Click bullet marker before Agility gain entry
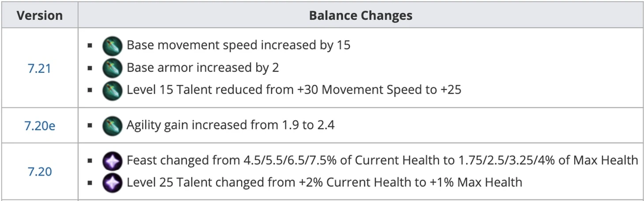The width and height of the screenshot is (644, 201). tap(90, 125)
